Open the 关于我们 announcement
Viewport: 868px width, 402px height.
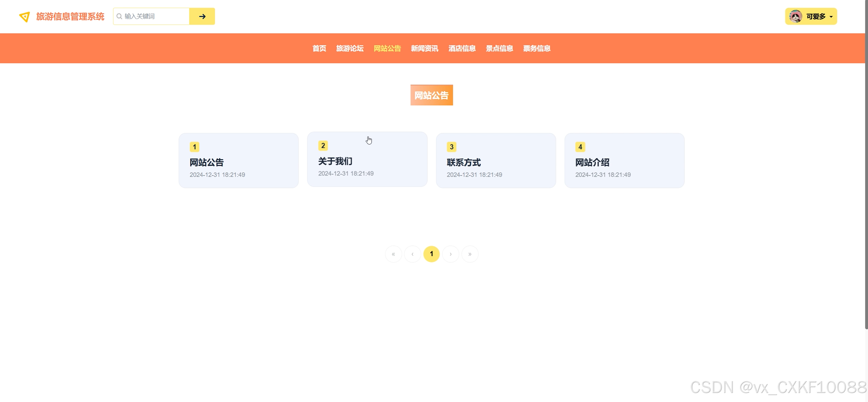335,161
